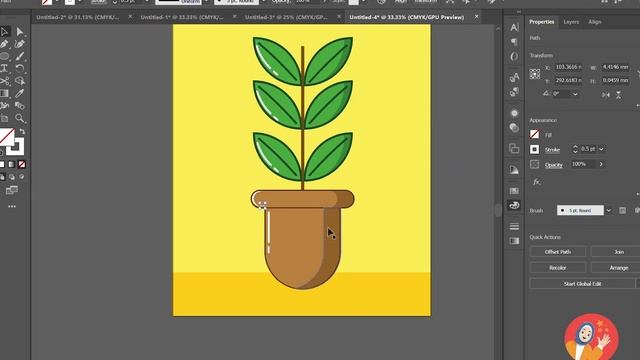Screen dimensions: 640x360
Task: Select the Untitled-4 document tab
Action: tap(407, 17)
